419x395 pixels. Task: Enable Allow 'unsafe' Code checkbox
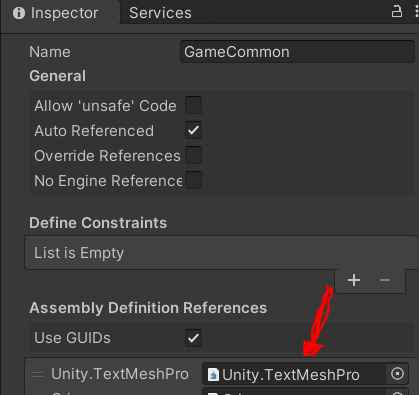(193, 105)
